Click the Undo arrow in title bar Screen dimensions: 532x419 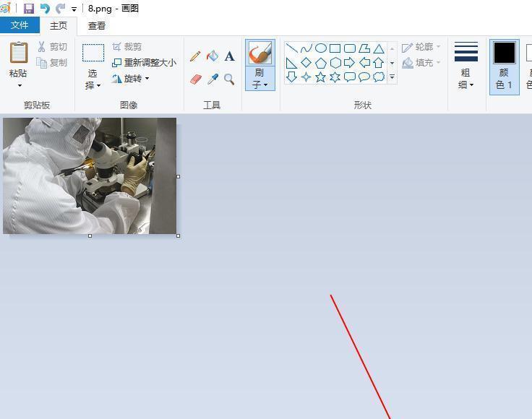(x=45, y=9)
